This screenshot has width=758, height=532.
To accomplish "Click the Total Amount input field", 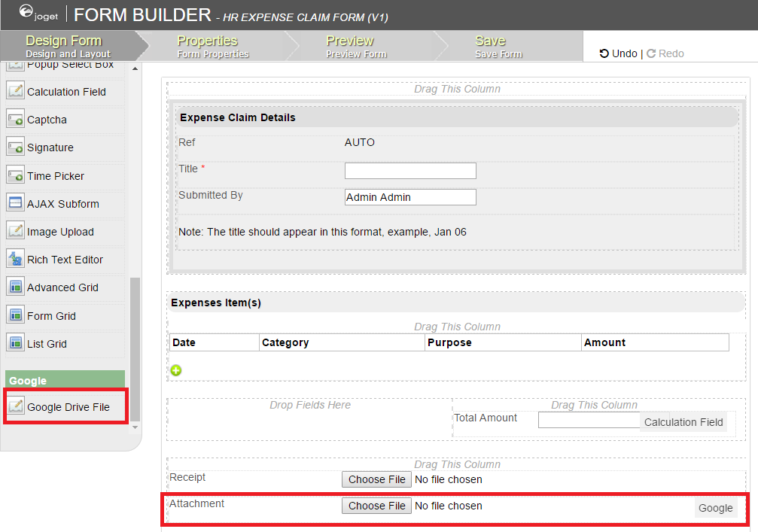I will pyautogui.click(x=589, y=420).
